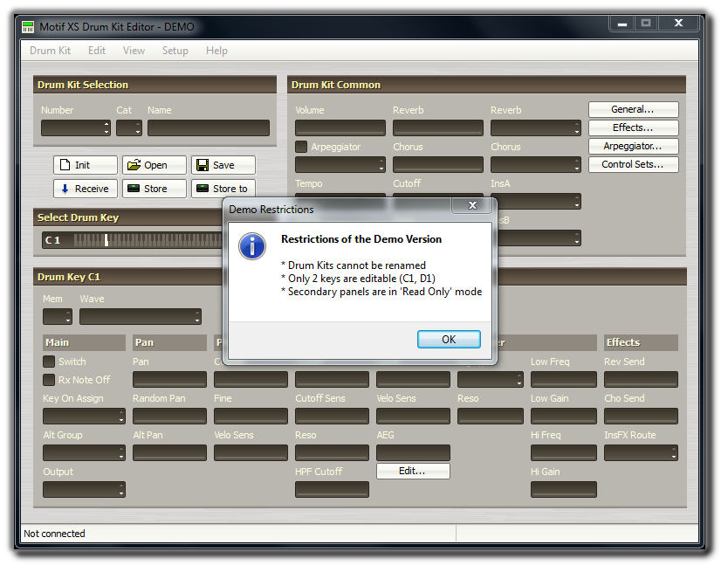Click the first Reverb send slider
This screenshot has height=572, width=728.
(x=438, y=127)
